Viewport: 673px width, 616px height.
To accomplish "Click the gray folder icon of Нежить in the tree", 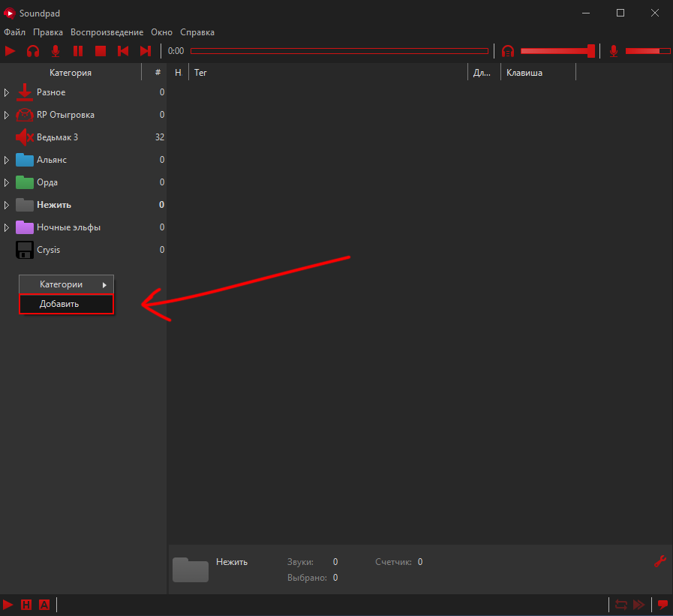I will [25, 205].
